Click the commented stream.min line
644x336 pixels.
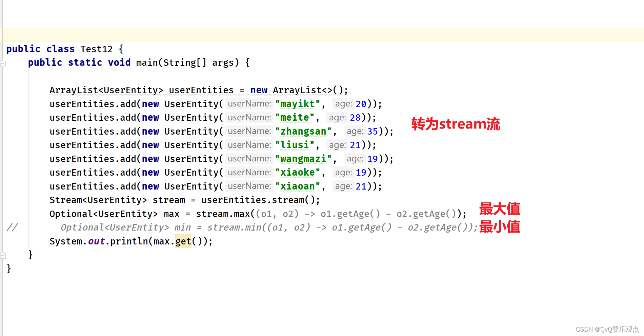click(x=269, y=228)
